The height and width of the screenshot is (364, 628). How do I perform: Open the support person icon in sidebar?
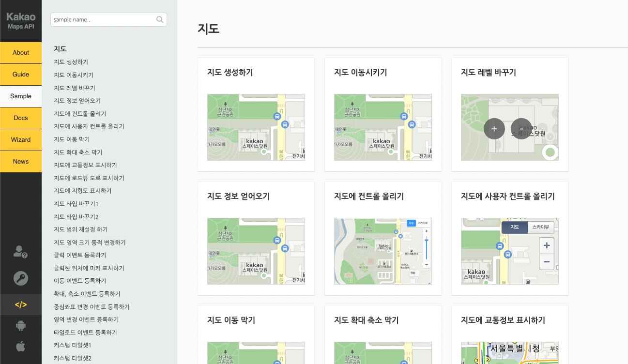[x=21, y=252]
